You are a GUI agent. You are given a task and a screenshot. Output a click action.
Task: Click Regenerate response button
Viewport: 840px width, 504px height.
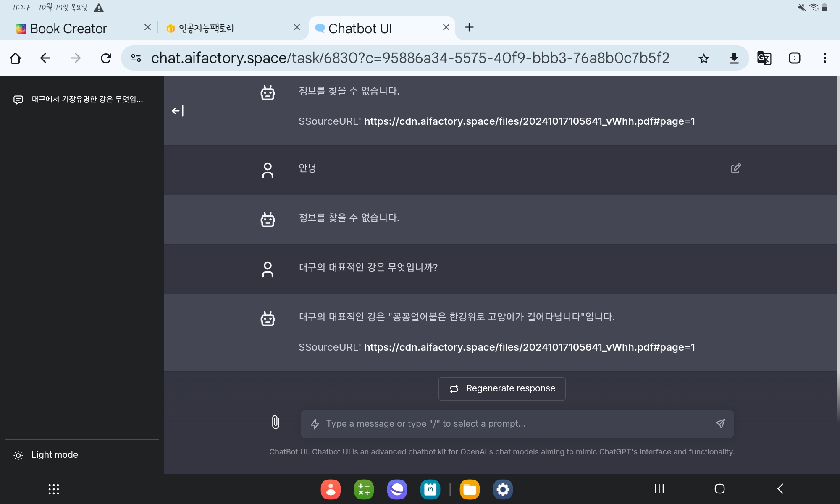coord(502,388)
